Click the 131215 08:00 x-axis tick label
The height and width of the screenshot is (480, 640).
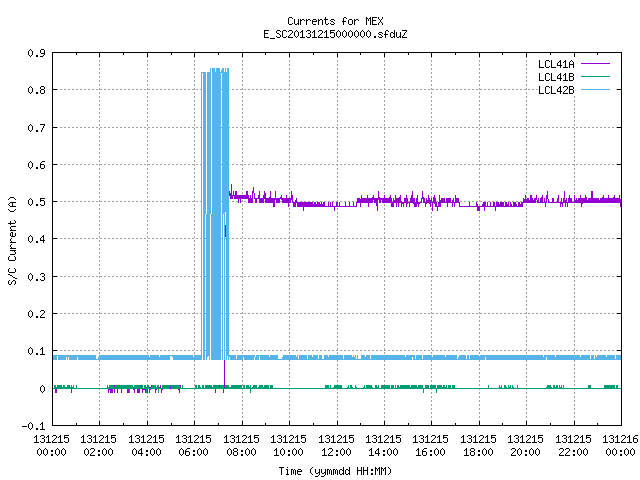(x=241, y=445)
